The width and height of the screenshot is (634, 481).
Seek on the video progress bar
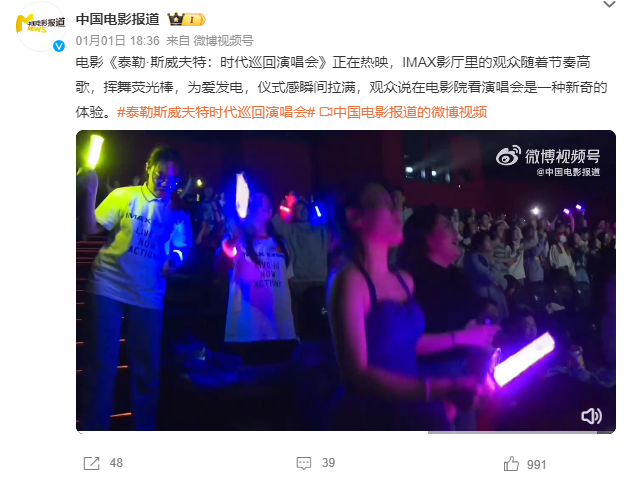coord(346,432)
